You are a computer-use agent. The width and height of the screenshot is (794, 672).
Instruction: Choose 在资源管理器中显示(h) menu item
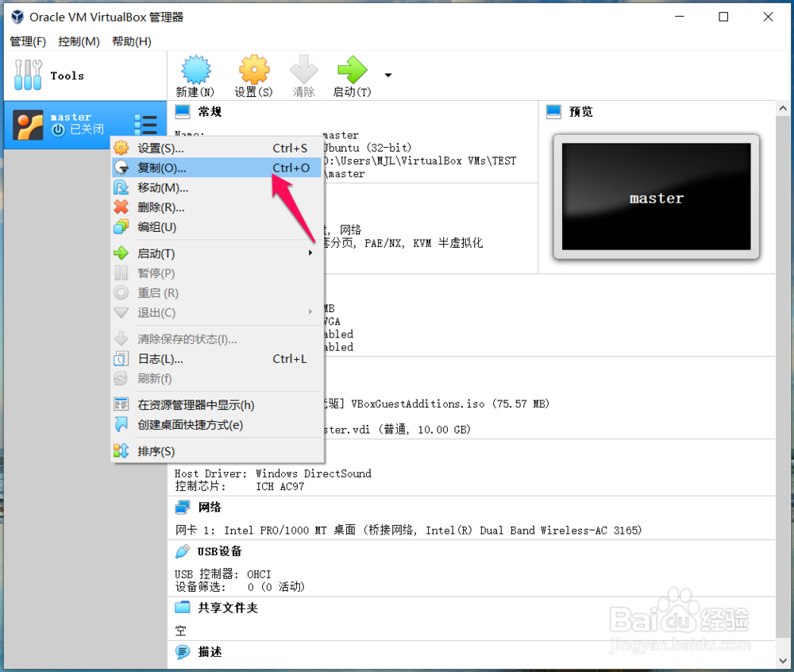coord(217,404)
